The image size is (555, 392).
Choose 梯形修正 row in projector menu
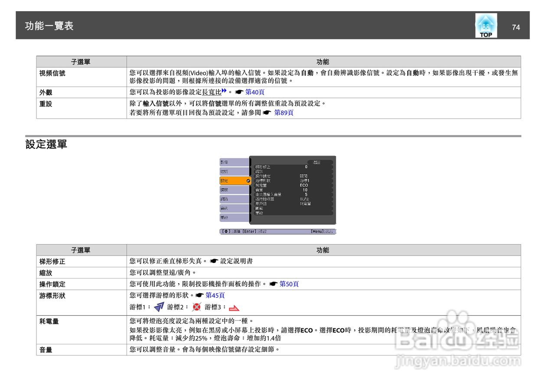(x=293, y=167)
